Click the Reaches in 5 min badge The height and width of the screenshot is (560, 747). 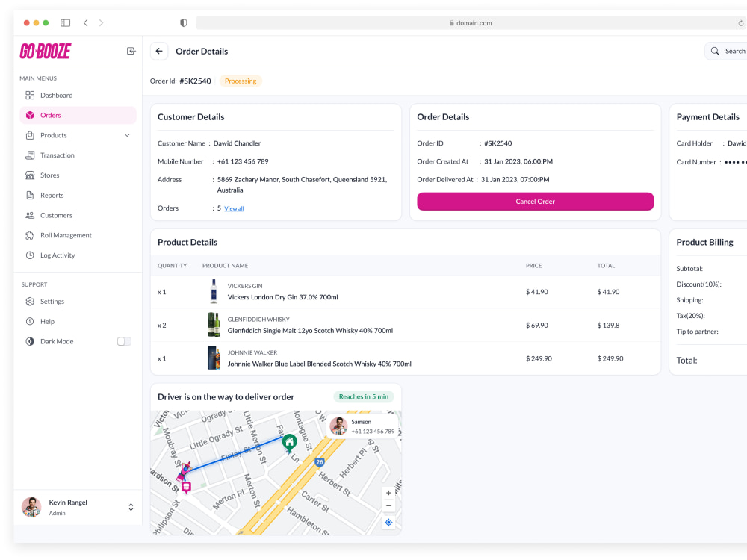point(364,396)
